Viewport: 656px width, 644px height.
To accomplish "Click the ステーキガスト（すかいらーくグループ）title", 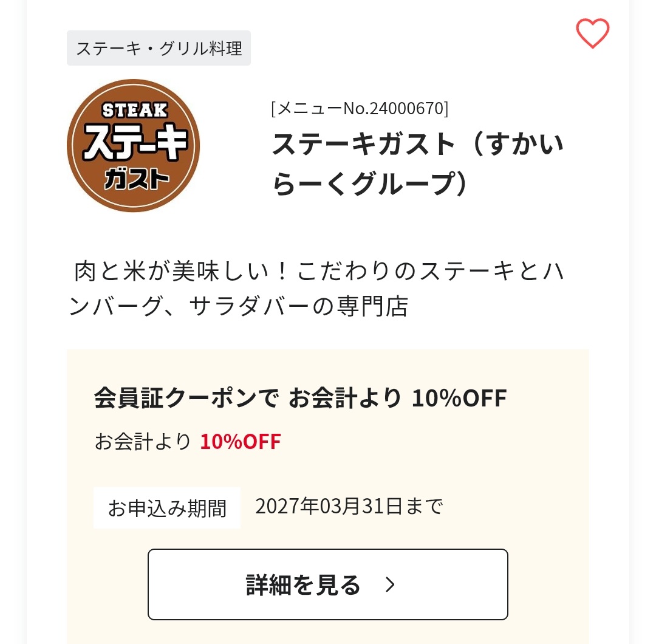I will [x=417, y=163].
